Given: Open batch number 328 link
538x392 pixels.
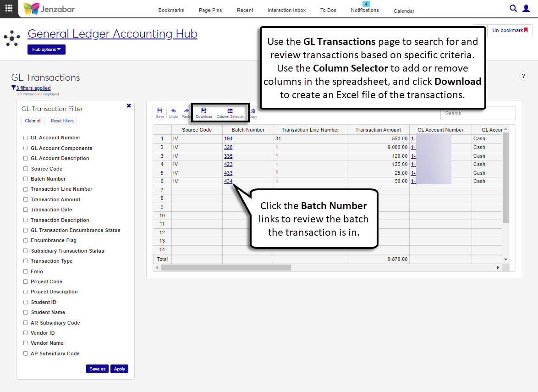Looking at the screenshot, I should (228, 147).
